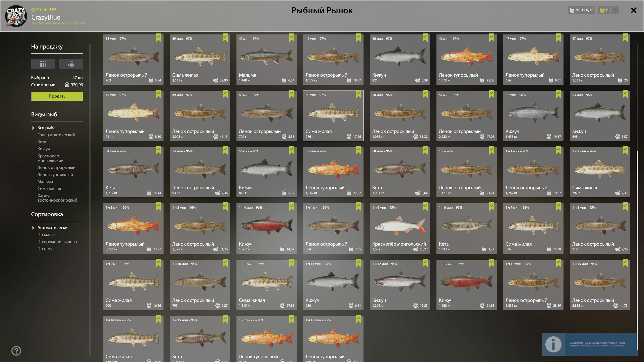The height and width of the screenshot is (362, 644).
Task: Click the silver coins balance 90 116,20
Action: [x=581, y=10]
